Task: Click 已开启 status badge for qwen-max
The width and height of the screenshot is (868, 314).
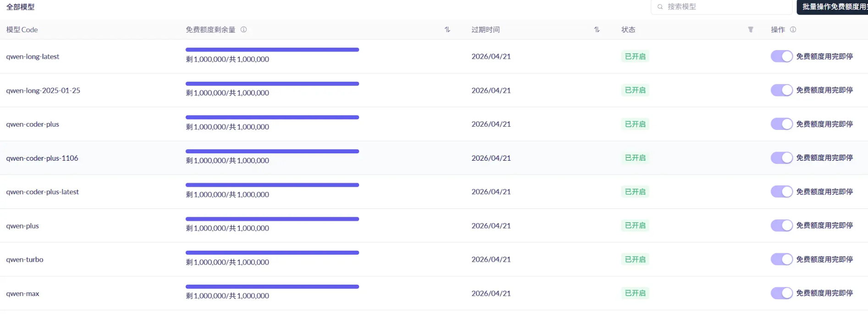Action: coord(635,293)
